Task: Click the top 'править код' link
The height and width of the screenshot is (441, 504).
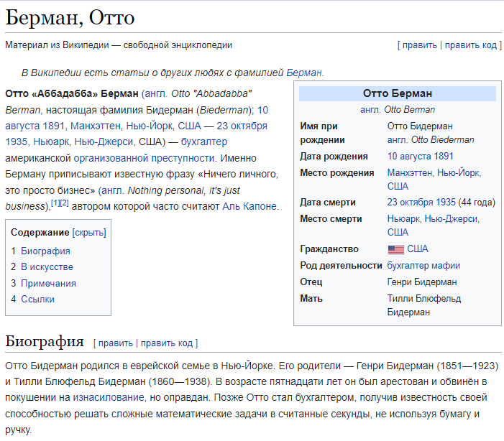Action: pyautogui.click(x=471, y=45)
